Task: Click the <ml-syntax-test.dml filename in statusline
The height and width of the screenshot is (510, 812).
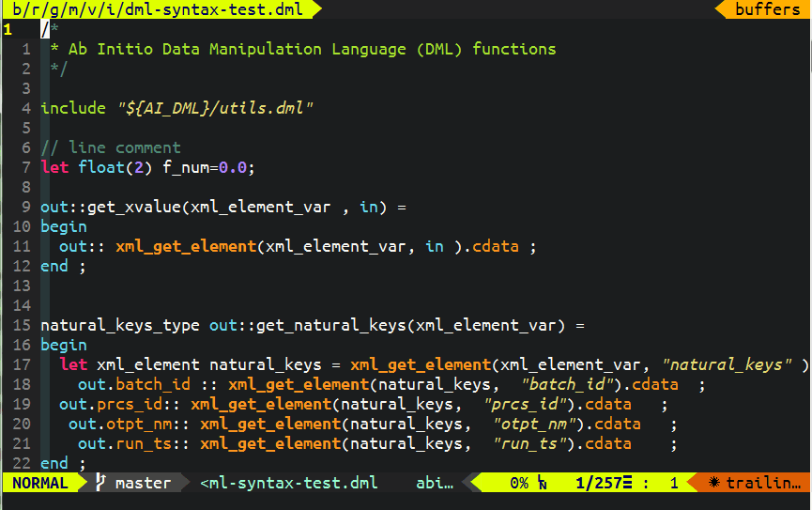Action: coord(289,483)
